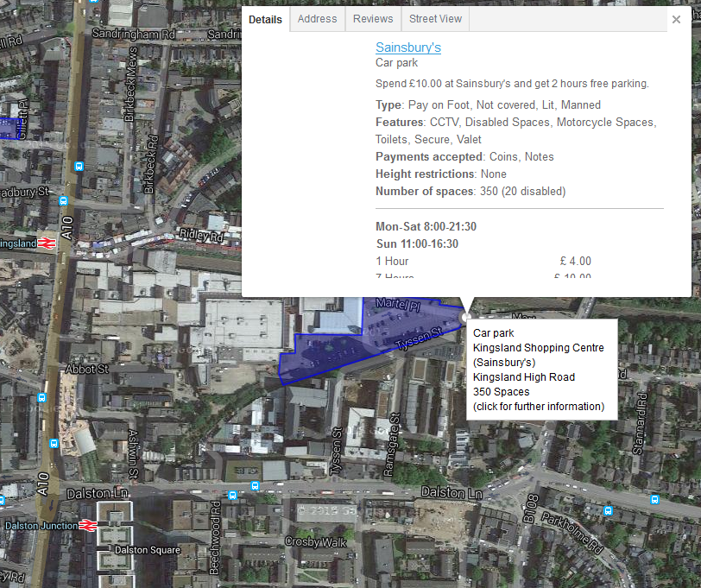This screenshot has width=701, height=588.
Task: Switch to the Address tab
Action: tap(317, 19)
